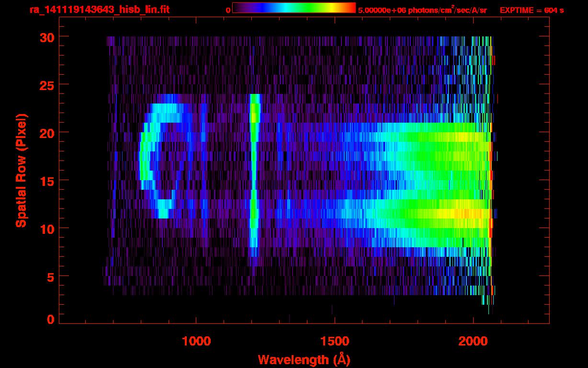Click the y-axis tick label 5

coord(50,276)
